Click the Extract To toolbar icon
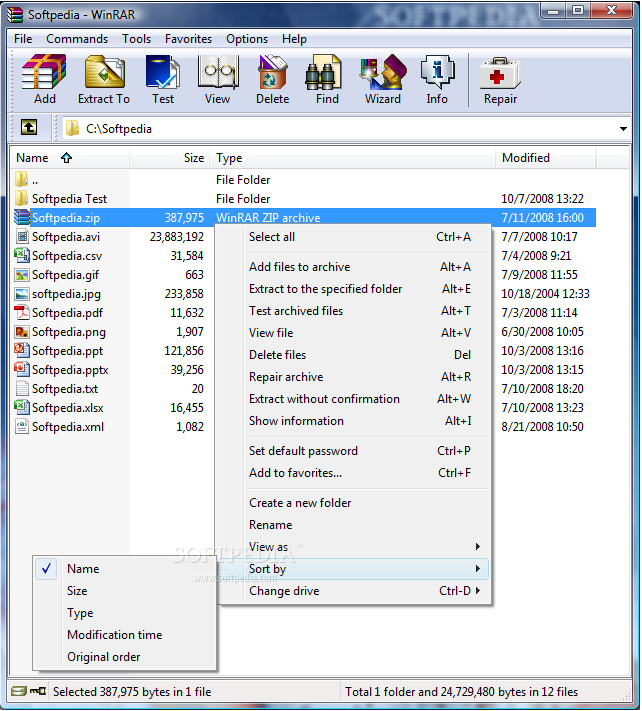The width and height of the screenshot is (642, 711). click(x=104, y=72)
